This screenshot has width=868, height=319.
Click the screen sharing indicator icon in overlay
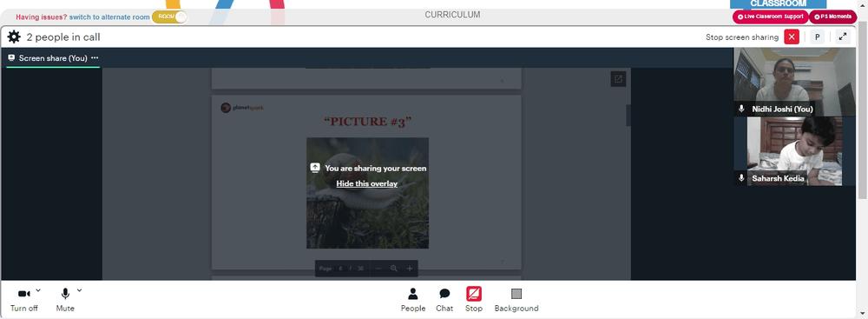click(x=315, y=168)
